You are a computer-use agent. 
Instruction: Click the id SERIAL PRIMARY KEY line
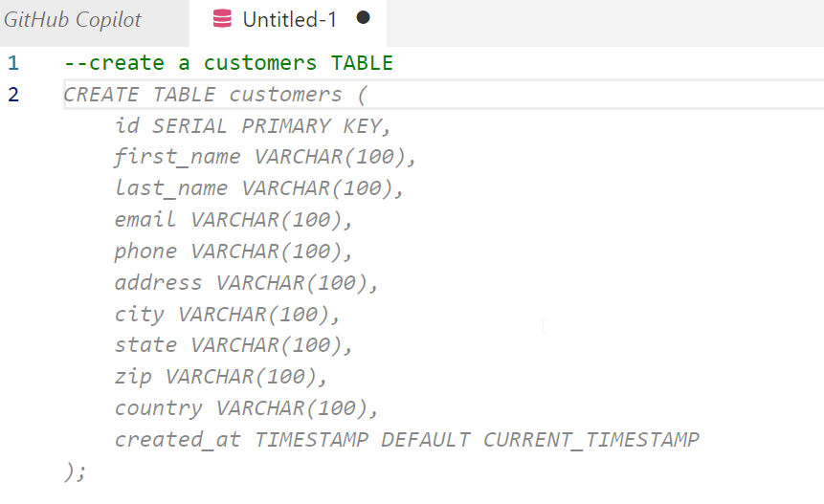coord(253,126)
